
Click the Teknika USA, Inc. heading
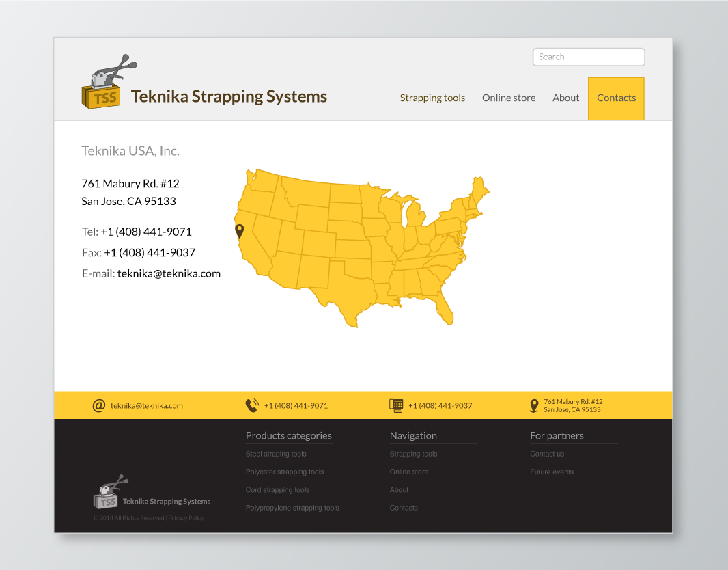tap(130, 151)
